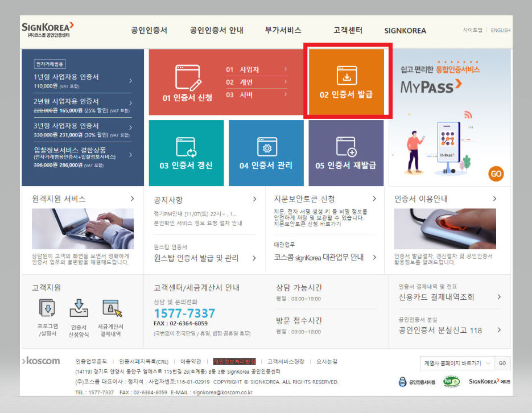Click 본인확인 서비스 정보 요청 절차 안내 notice
This screenshot has height=413, width=532.
pyautogui.click(x=198, y=223)
